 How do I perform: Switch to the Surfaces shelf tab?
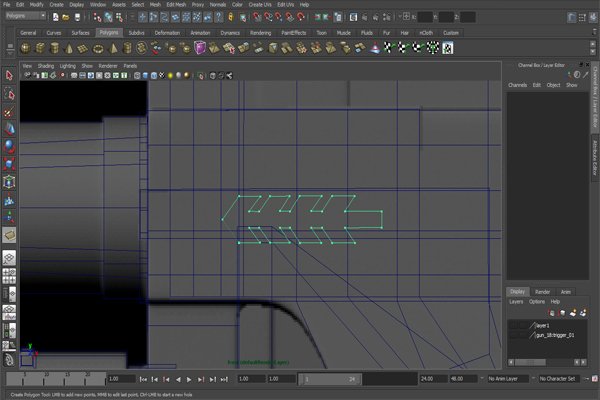point(80,33)
